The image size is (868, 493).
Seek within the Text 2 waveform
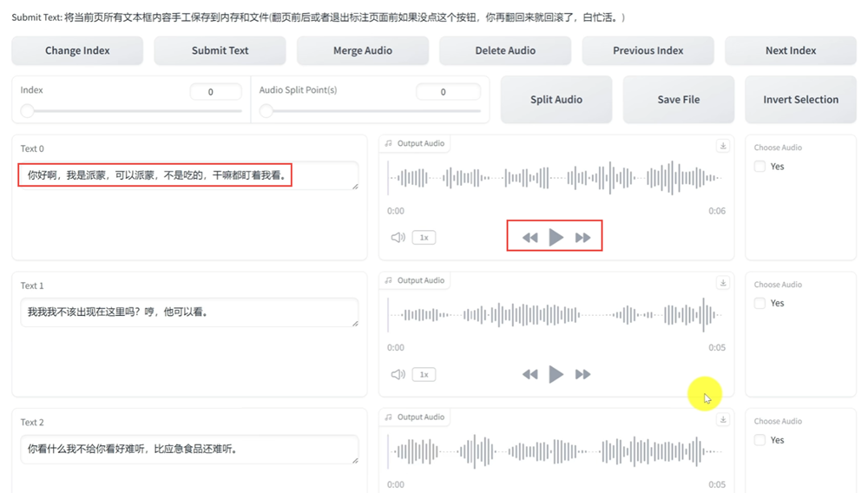pos(556,451)
